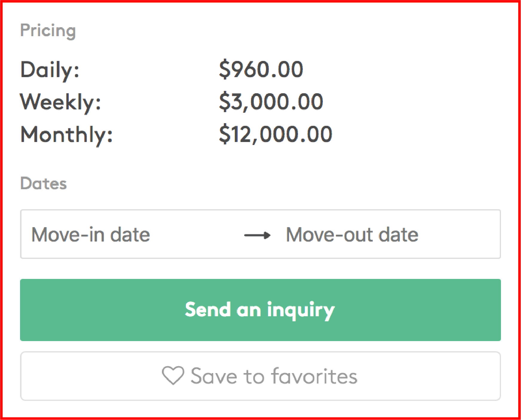Click the word 'favorites' in the outlined button
The width and height of the screenshot is (521, 420).
click(314, 376)
